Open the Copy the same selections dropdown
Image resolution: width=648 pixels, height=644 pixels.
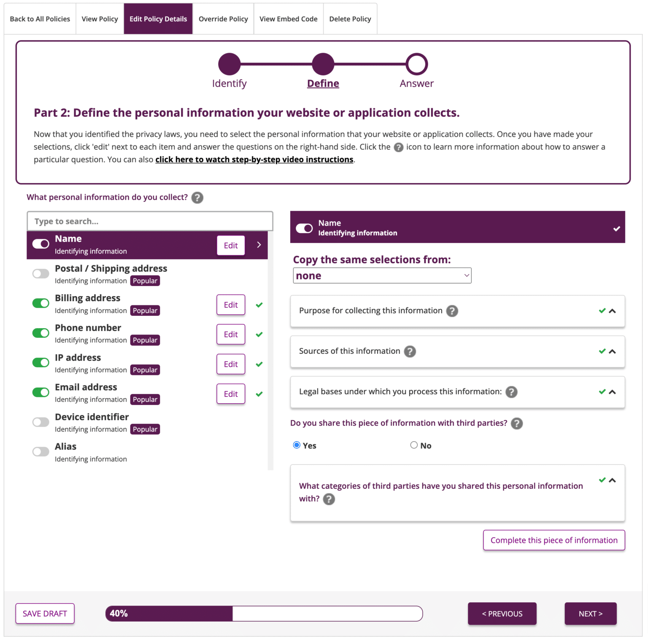pos(382,275)
